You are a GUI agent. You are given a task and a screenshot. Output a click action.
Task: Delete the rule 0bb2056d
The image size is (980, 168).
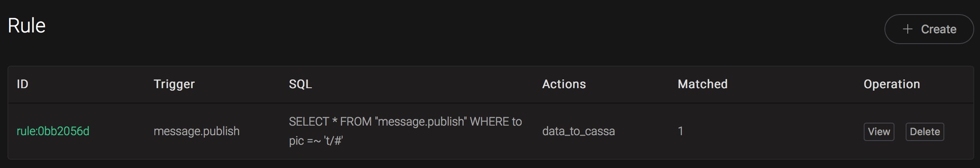pos(924,132)
